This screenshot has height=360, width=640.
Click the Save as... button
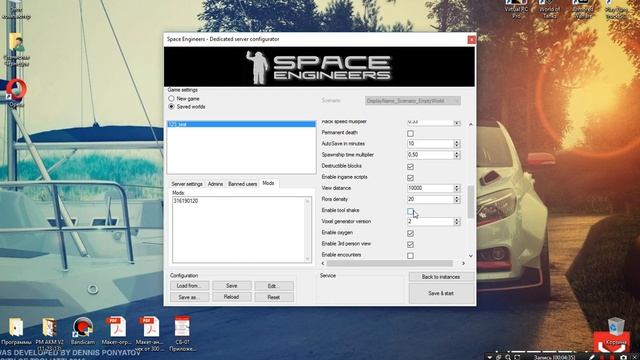tap(189, 297)
